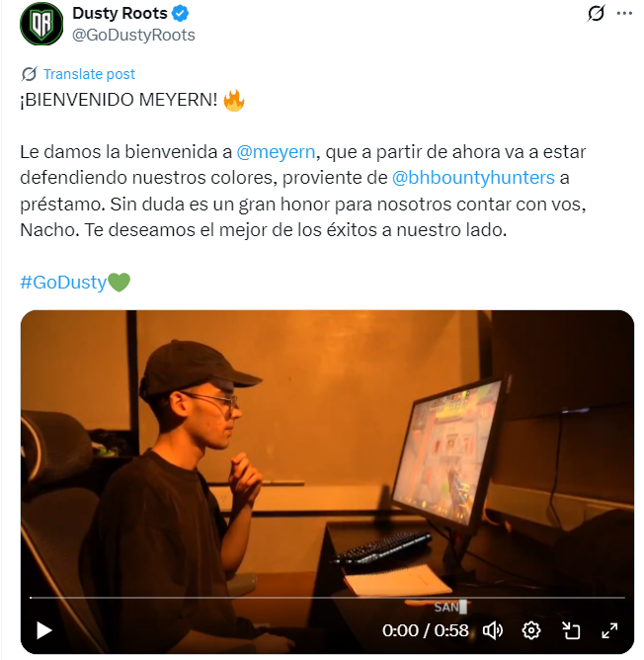Viewport: 644px width, 660px height.
Task: Open the #GoDusty hashtag
Action: tap(63, 282)
